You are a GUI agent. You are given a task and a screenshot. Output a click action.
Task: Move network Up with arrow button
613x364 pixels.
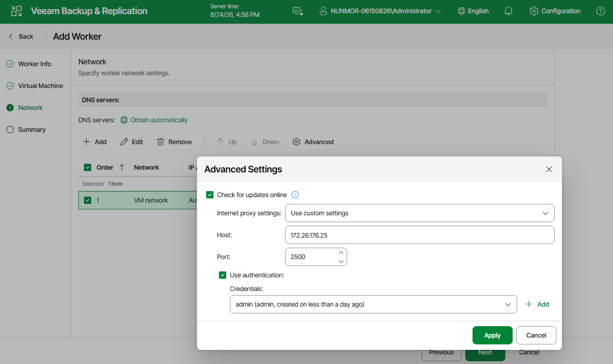tap(220, 142)
